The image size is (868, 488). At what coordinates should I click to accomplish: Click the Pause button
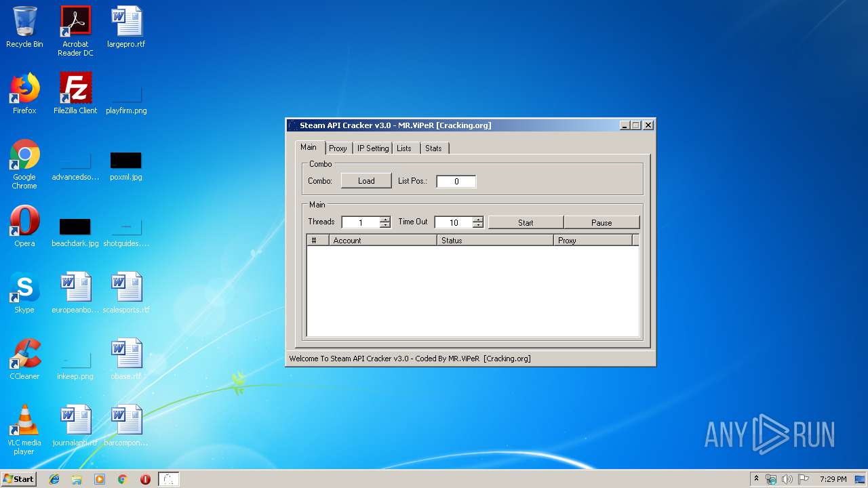(601, 222)
